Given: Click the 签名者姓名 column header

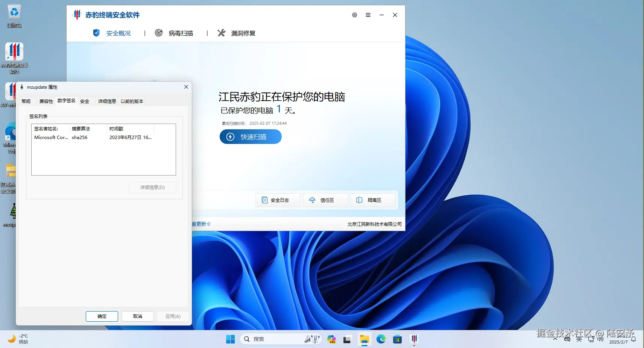Looking at the screenshot, I should [x=50, y=129].
